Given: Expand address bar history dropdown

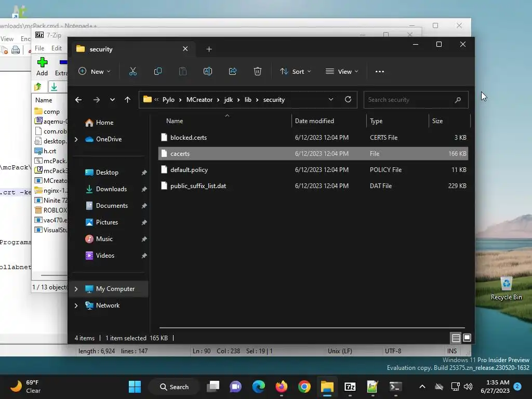Looking at the screenshot, I should tap(331, 99).
